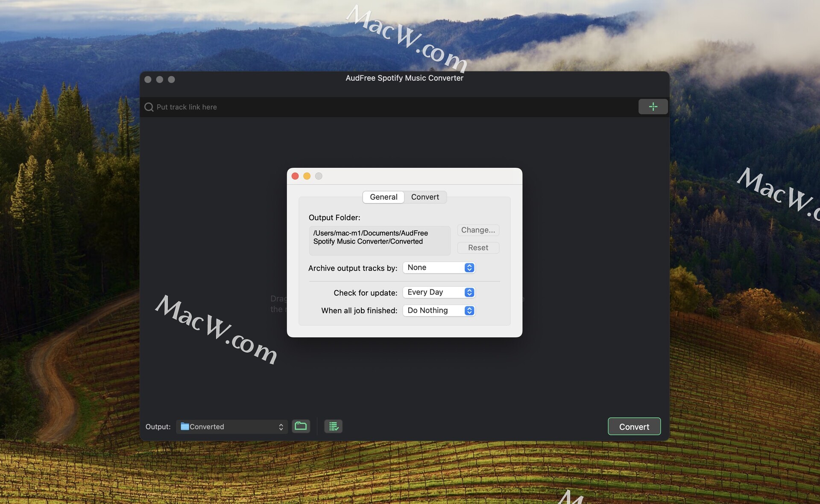
Task: Click the green plus add-track button
Action: (x=653, y=107)
